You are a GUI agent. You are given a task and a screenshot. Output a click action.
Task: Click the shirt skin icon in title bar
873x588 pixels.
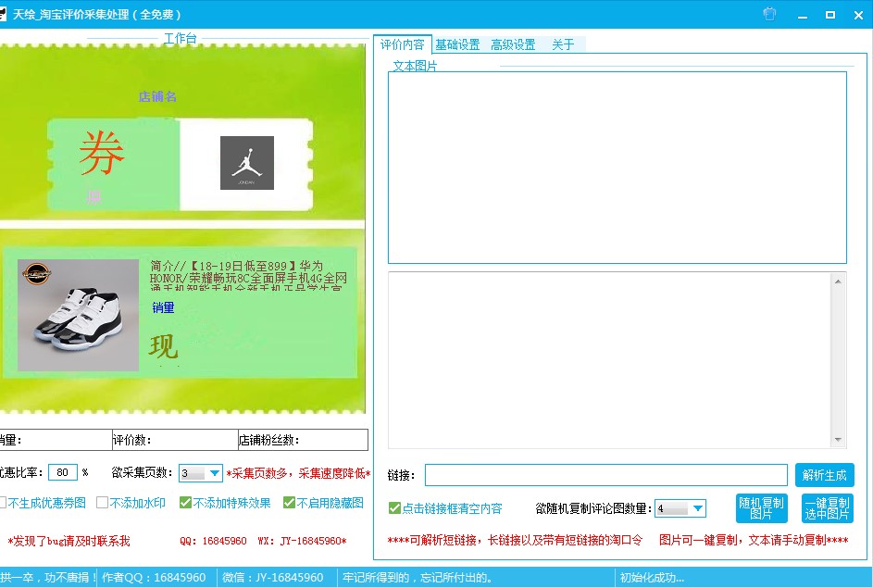click(769, 14)
